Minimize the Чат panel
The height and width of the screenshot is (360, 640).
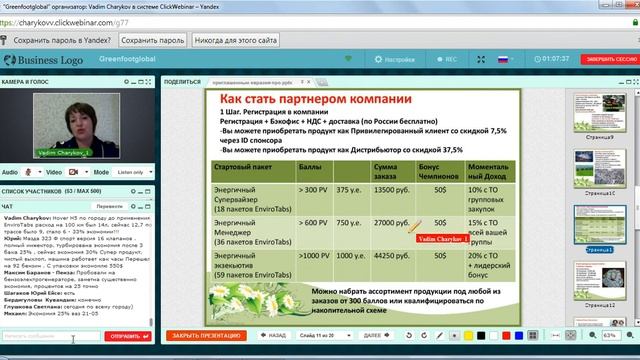pyautogui.click(x=140, y=207)
